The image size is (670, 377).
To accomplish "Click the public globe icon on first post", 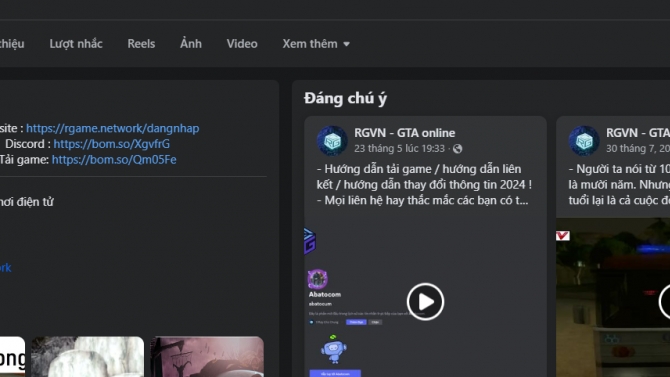I will point(458,149).
